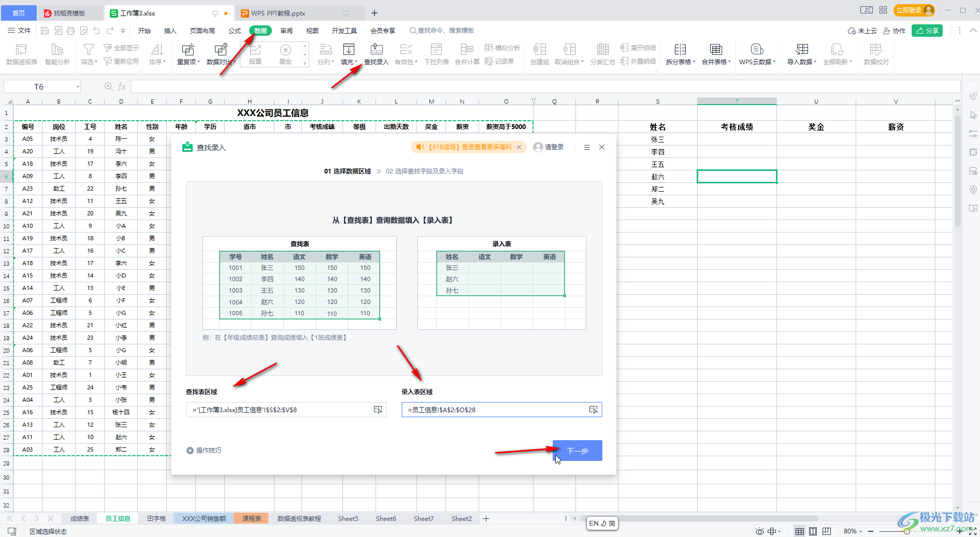Image resolution: width=980 pixels, height=537 pixels.
Task: Click the 下一步 next button
Action: coord(577,451)
